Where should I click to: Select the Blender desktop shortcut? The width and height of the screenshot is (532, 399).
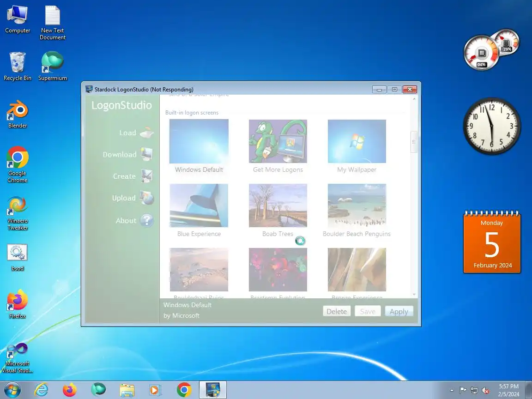click(17, 115)
